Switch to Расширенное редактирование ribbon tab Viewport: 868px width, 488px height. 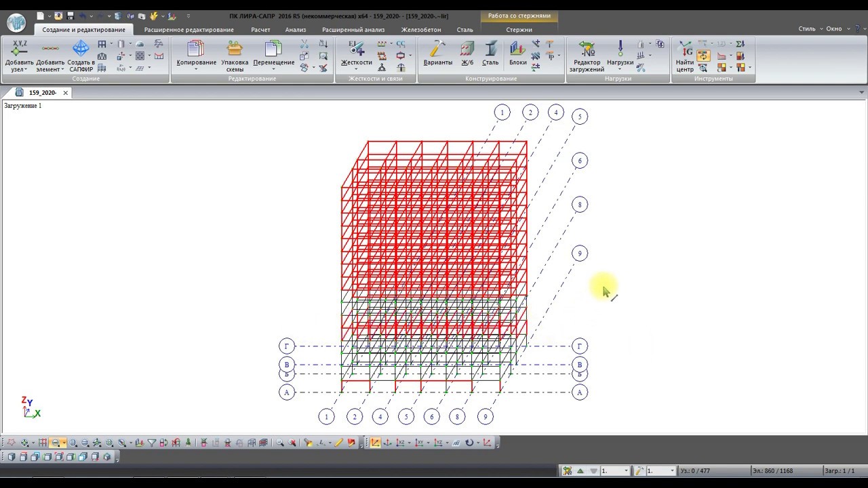coord(189,30)
